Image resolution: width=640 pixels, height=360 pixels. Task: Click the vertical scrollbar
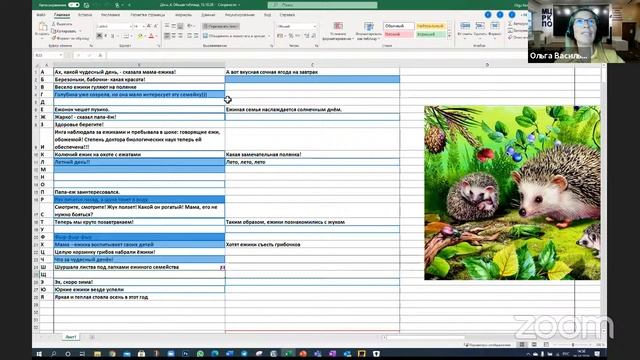click(603, 200)
